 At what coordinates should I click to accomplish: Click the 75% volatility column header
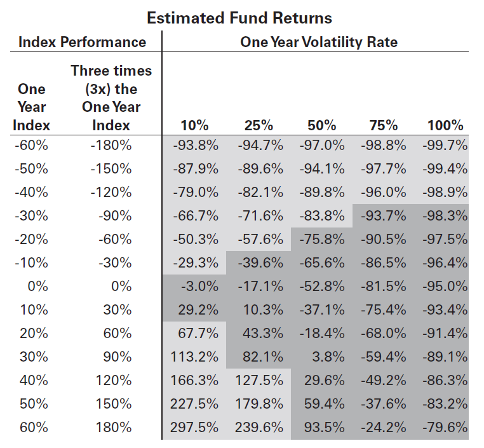click(384, 125)
